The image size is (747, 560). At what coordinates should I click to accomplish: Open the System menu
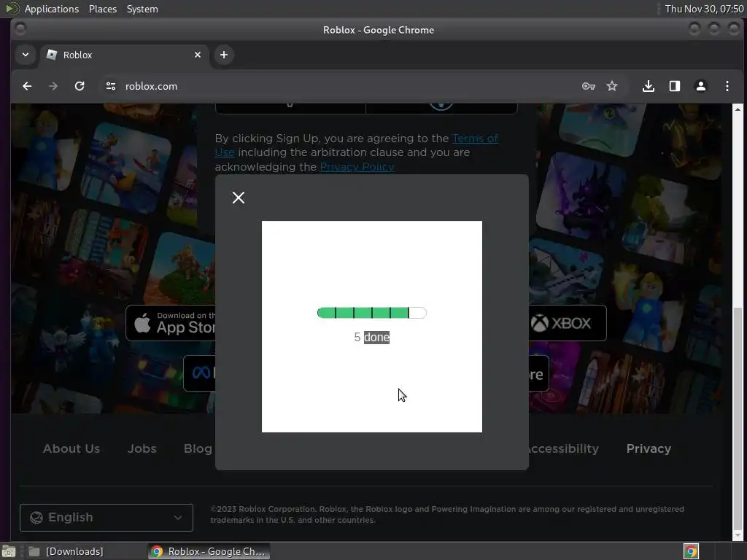point(142,9)
